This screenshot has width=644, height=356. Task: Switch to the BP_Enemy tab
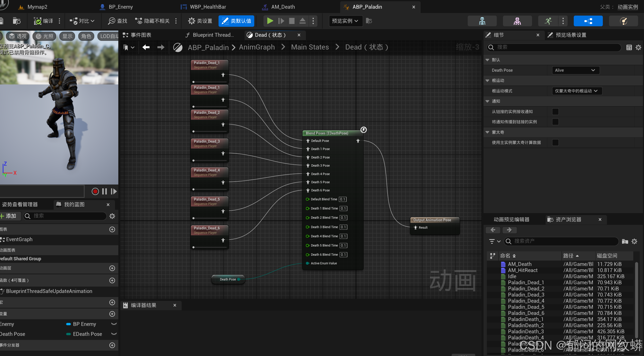point(120,7)
